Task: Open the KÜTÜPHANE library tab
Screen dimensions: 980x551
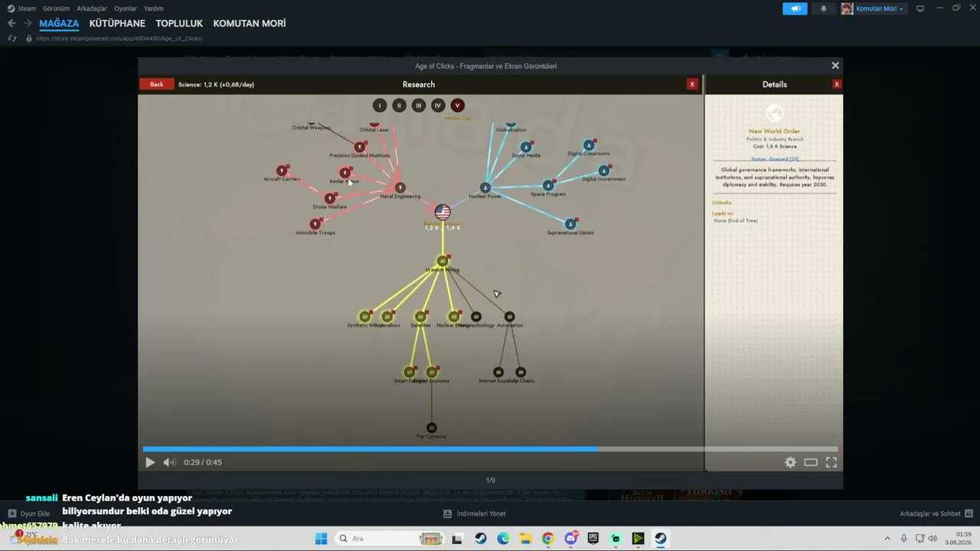Action: tap(117, 24)
